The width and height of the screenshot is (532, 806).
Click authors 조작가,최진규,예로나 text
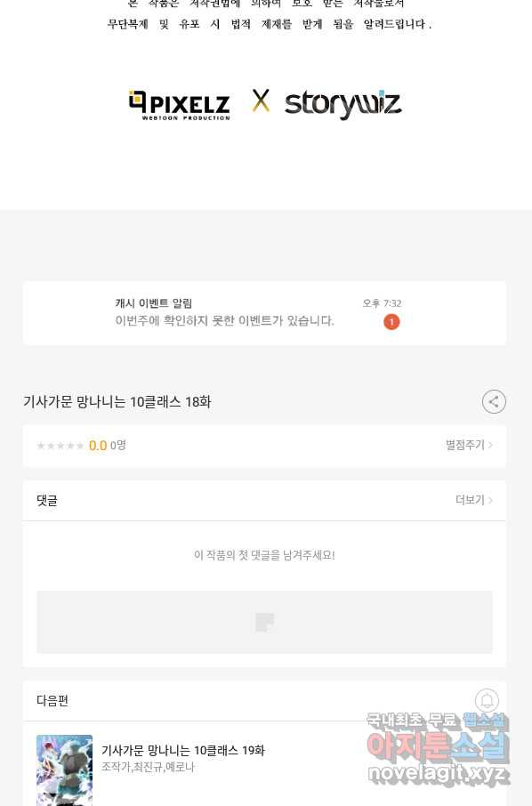point(148,767)
